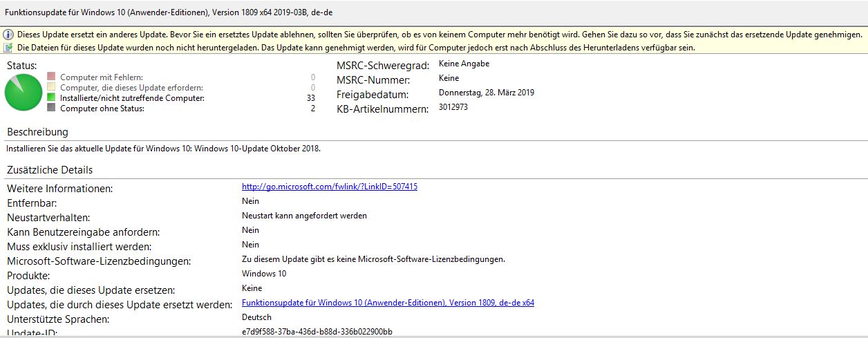Click 'Muss exklusiv installiert werden:' label
The width and height of the screenshot is (868, 338).
[x=79, y=247]
